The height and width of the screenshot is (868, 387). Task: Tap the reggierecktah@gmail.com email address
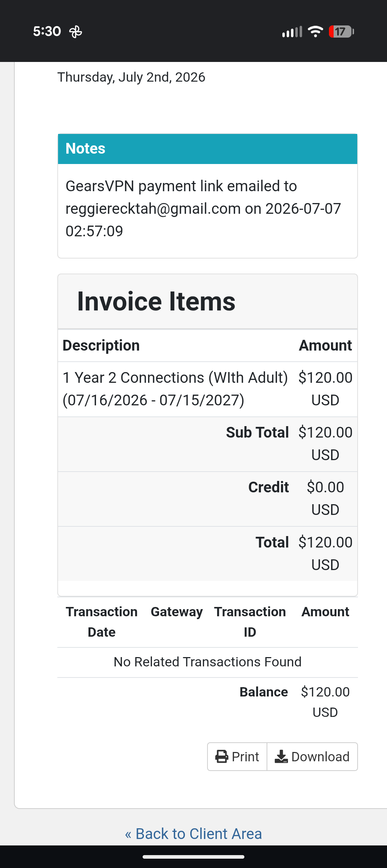point(153,209)
